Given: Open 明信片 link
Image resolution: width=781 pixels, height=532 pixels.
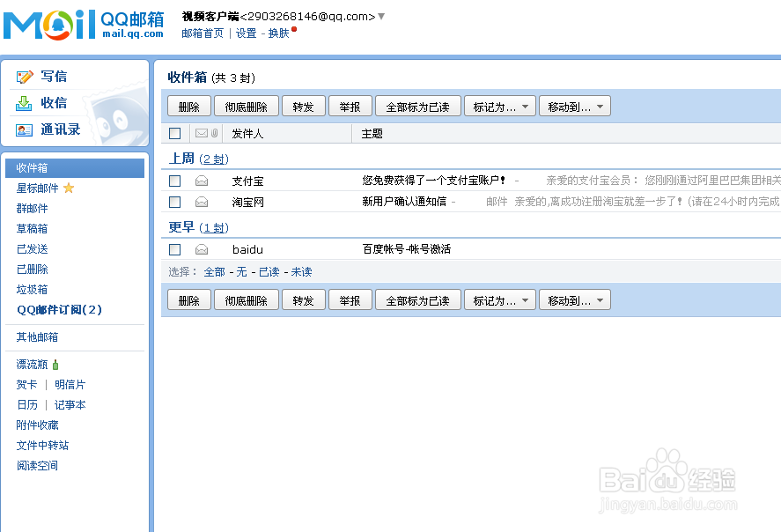Looking at the screenshot, I should (70, 385).
